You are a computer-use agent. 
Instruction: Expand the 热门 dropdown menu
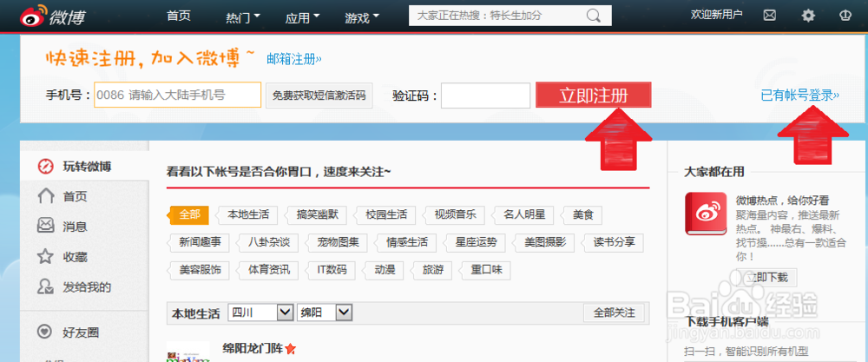click(243, 17)
